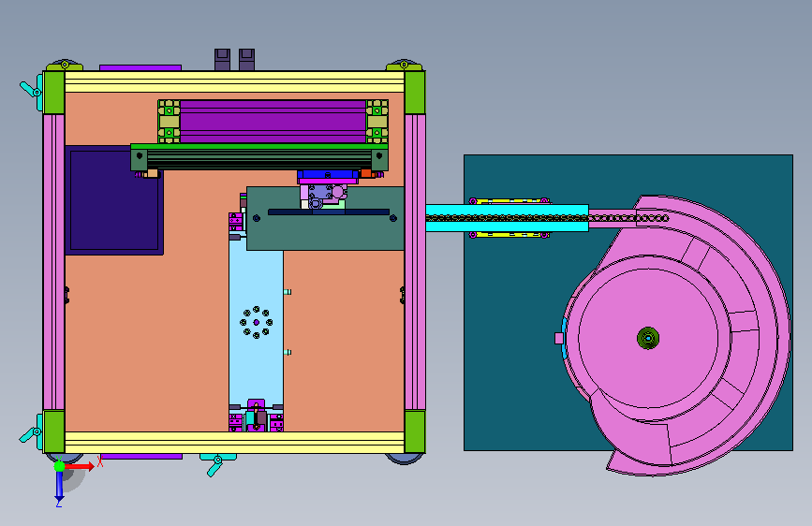This screenshot has width=812, height=526.
Task: Select the top-left cyan clamp handle
Action: tap(32, 92)
